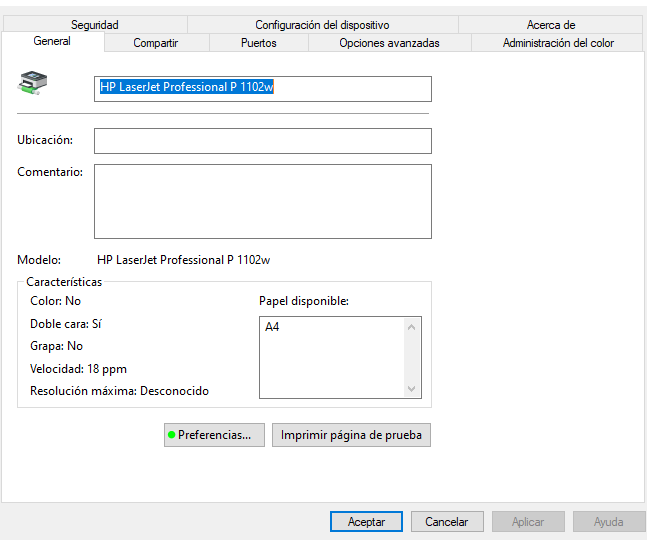This screenshot has height=540, width=647.
Task: Select the General tab
Action: point(52,41)
